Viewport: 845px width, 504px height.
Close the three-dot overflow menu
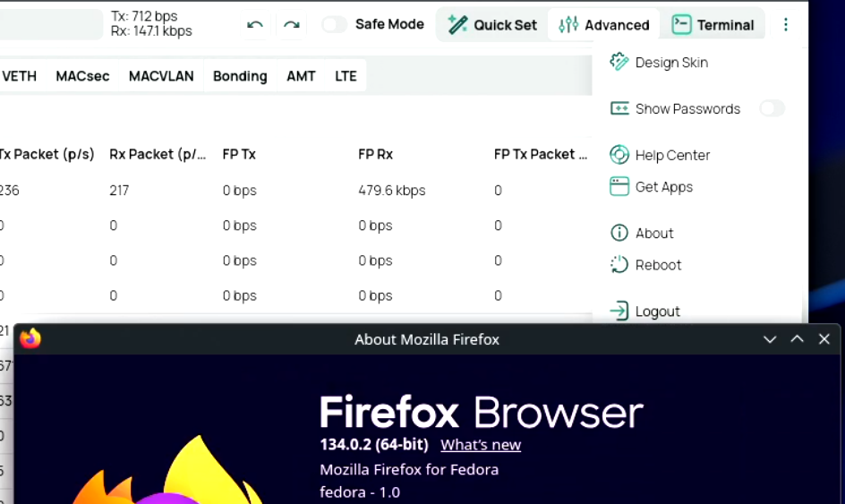(x=786, y=24)
